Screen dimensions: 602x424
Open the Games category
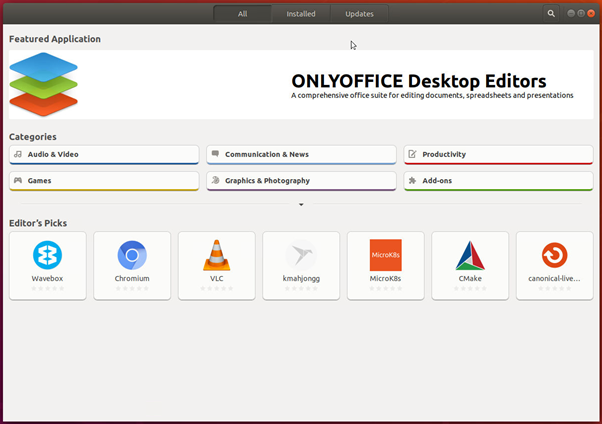tap(104, 181)
